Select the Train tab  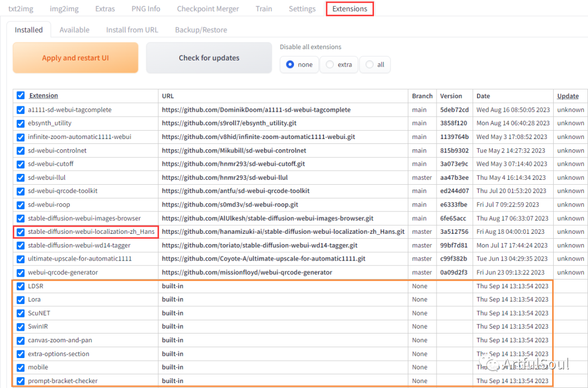[x=264, y=9]
